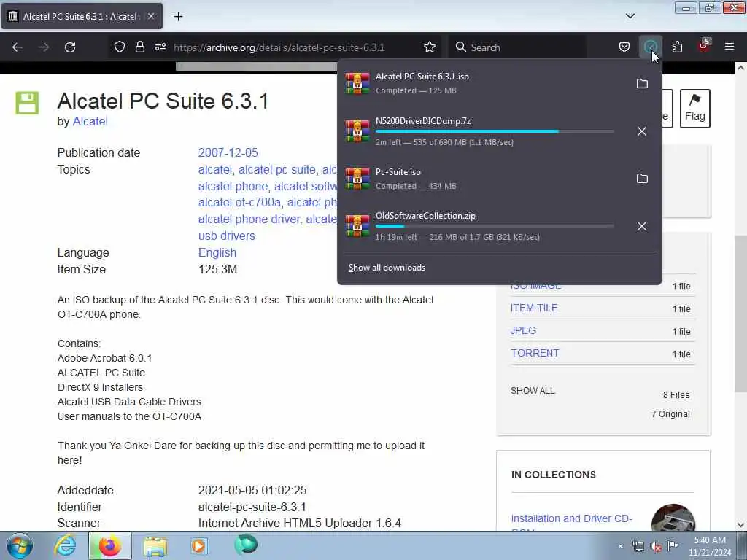Open the 'usb drivers' topic link
This screenshot has width=747, height=560.
pyautogui.click(x=227, y=236)
